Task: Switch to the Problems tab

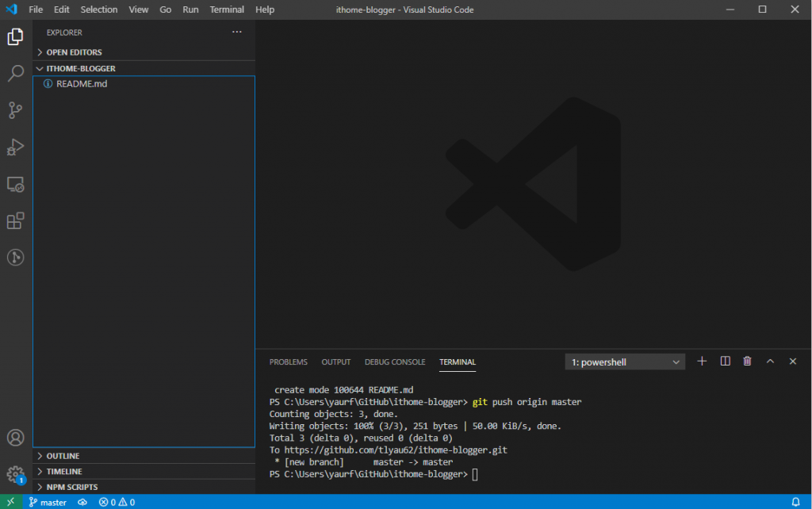Action: tap(289, 362)
